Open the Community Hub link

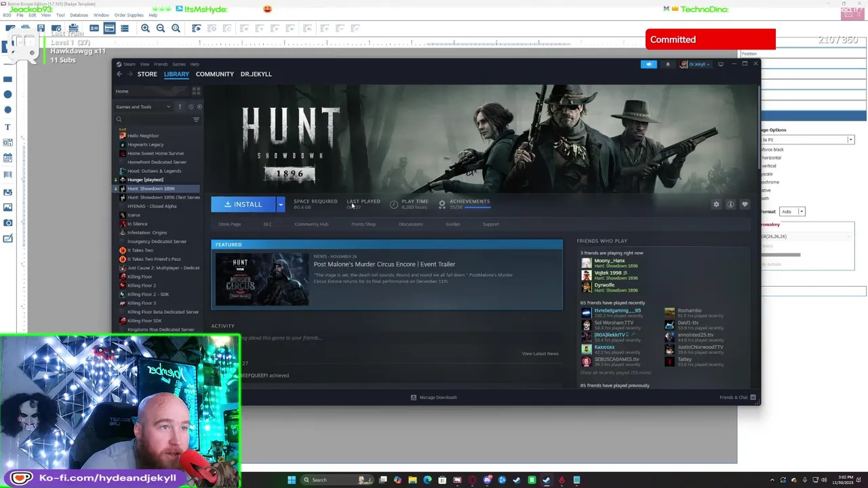coord(311,224)
